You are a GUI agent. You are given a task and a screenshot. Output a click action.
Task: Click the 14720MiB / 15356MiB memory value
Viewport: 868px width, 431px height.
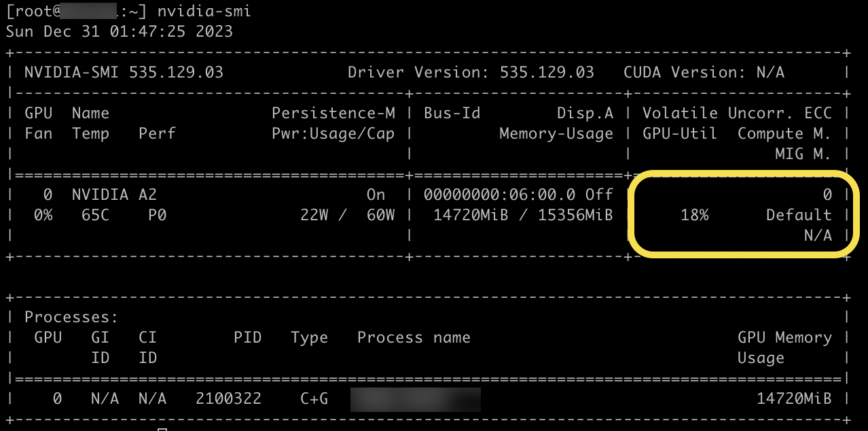click(x=523, y=215)
